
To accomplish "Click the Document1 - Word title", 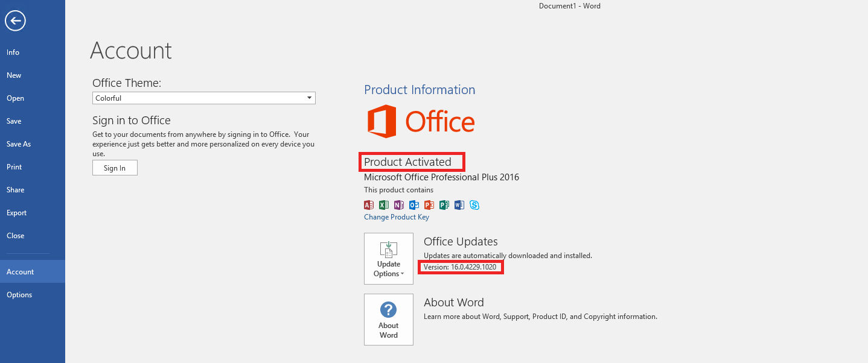I will (570, 6).
